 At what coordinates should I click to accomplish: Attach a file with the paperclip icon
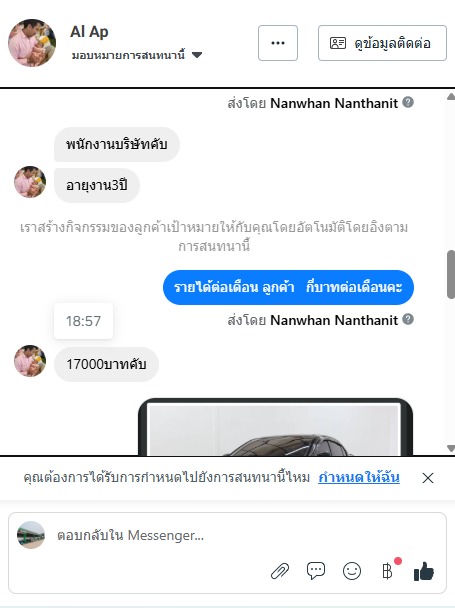click(x=280, y=571)
